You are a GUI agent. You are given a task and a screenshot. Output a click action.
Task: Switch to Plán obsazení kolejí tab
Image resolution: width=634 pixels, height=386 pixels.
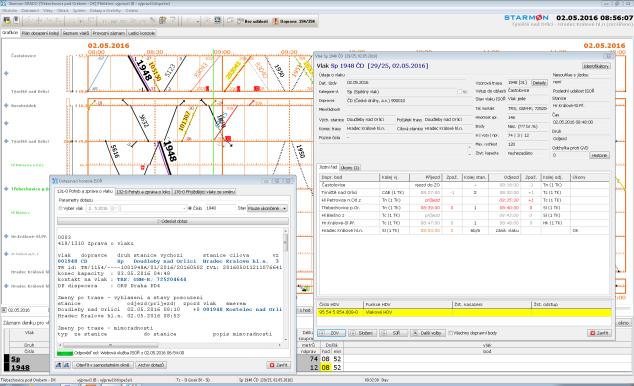40,33
